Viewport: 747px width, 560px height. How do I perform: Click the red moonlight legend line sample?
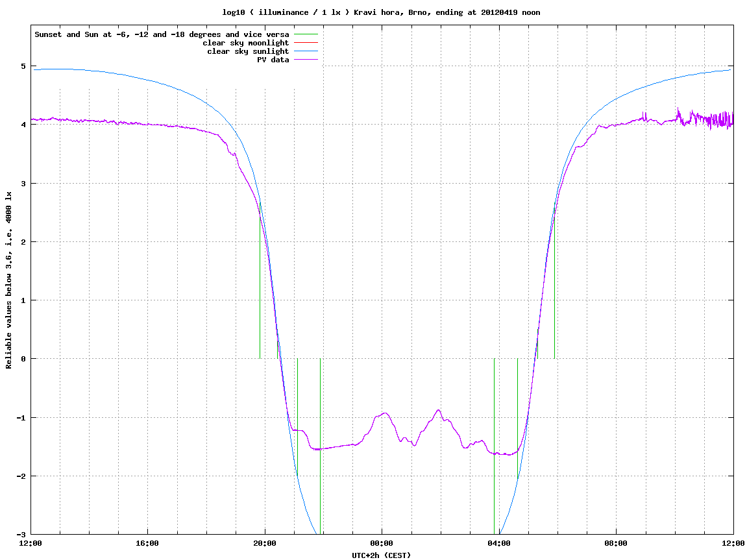[x=306, y=43]
